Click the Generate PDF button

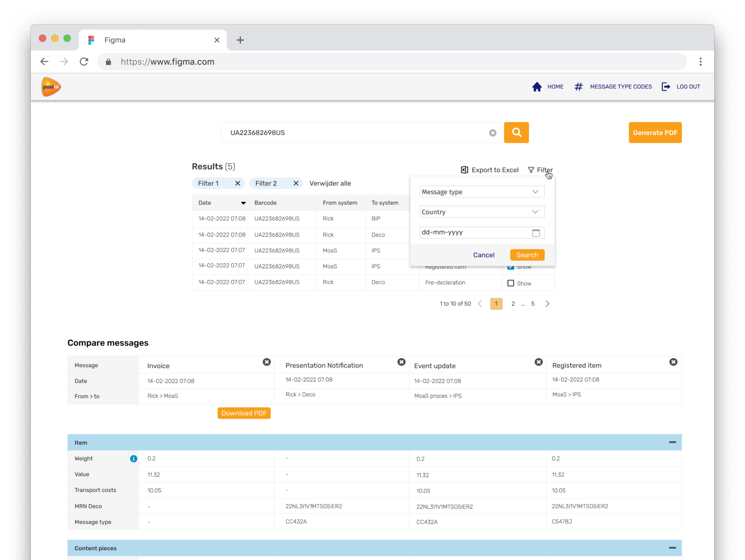tap(655, 133)
